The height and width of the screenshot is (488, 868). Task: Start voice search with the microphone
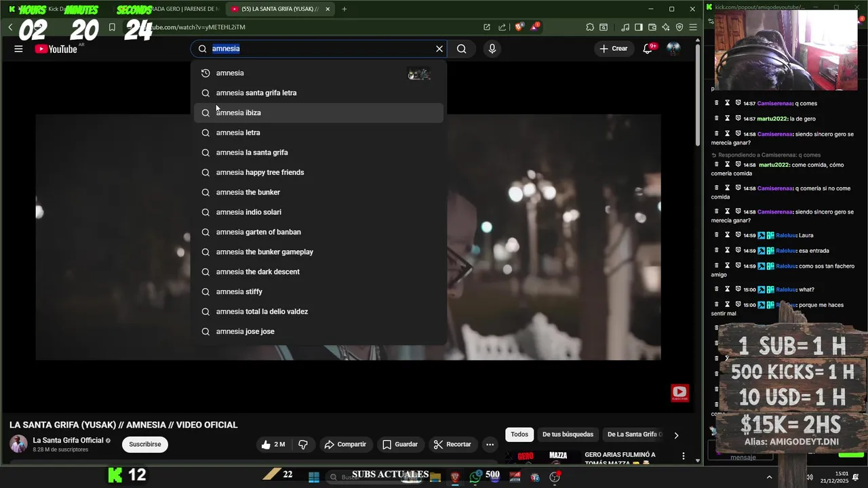point(492,49)
